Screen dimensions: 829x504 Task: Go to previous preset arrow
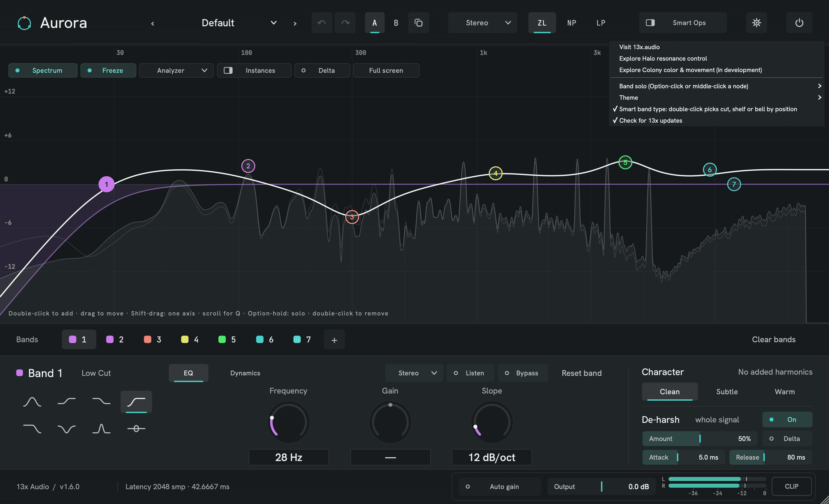click(x=152, y=23)
